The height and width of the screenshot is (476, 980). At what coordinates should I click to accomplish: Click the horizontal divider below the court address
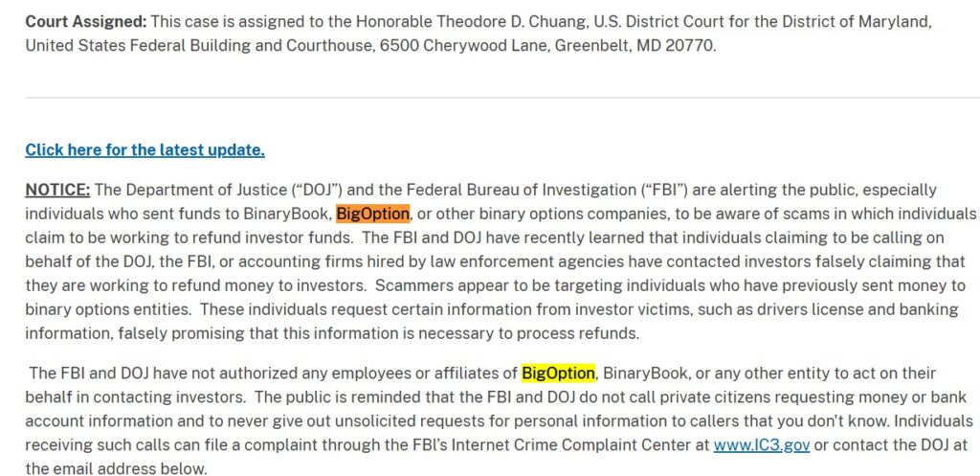502,98
